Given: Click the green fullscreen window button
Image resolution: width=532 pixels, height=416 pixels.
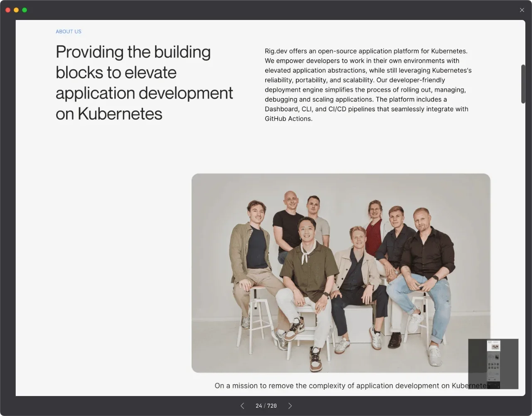Looking at the screenshot, I should pos(25,10).
